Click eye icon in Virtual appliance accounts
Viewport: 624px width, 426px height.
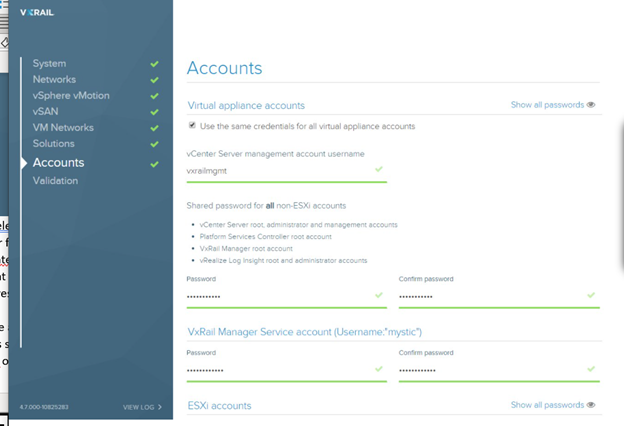click(591, 105)
